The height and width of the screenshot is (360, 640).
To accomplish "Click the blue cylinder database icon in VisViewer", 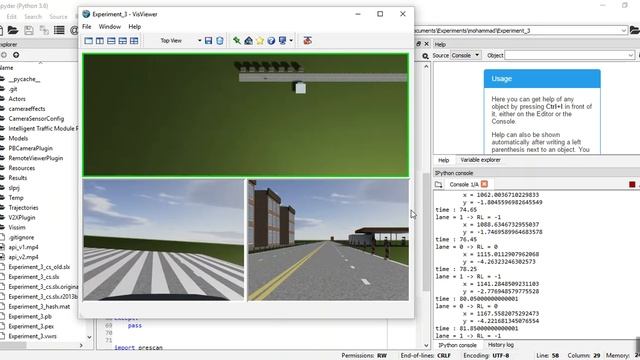I will (220, 41).
